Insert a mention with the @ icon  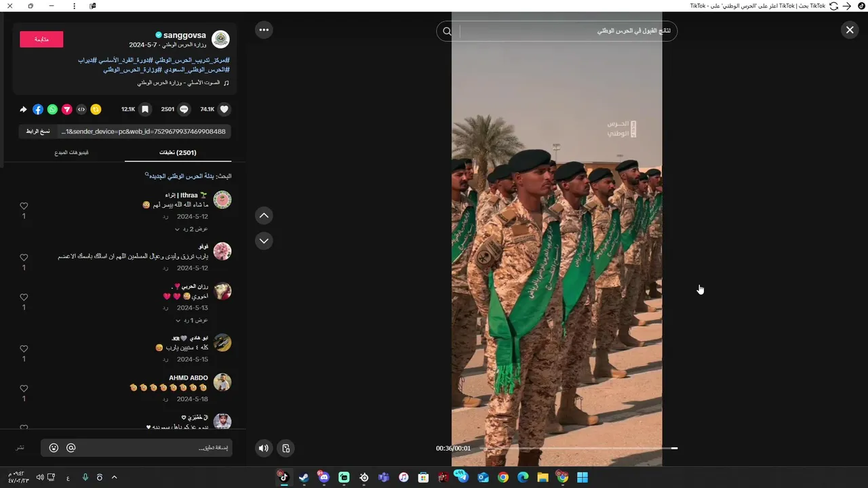click(x=71, y=448)
